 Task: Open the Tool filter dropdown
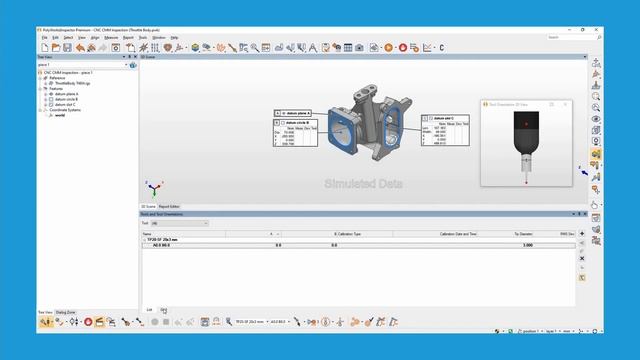coord(180,223)
